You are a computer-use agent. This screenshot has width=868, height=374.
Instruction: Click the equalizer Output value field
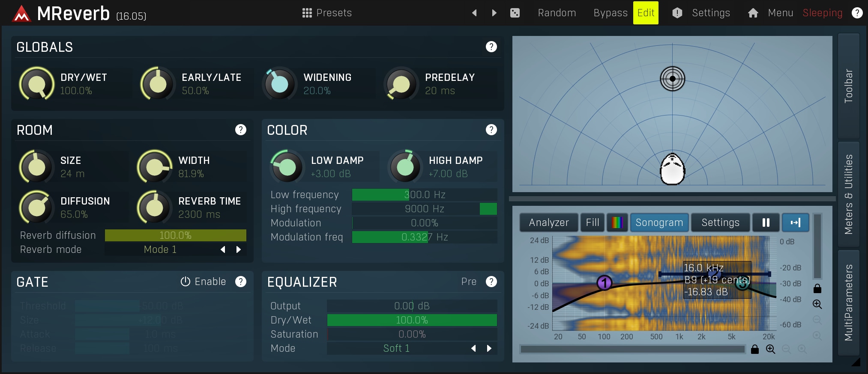pos(412,306)
